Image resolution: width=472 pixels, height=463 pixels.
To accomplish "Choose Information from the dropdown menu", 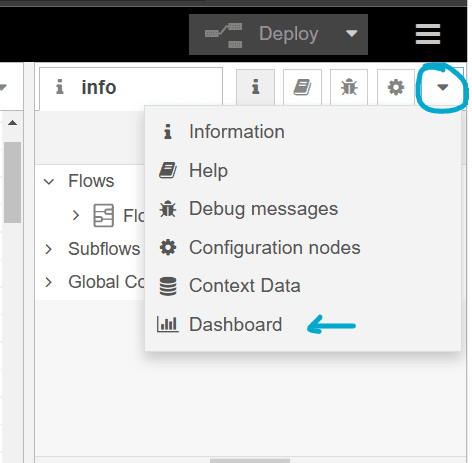I will (303, 132).
